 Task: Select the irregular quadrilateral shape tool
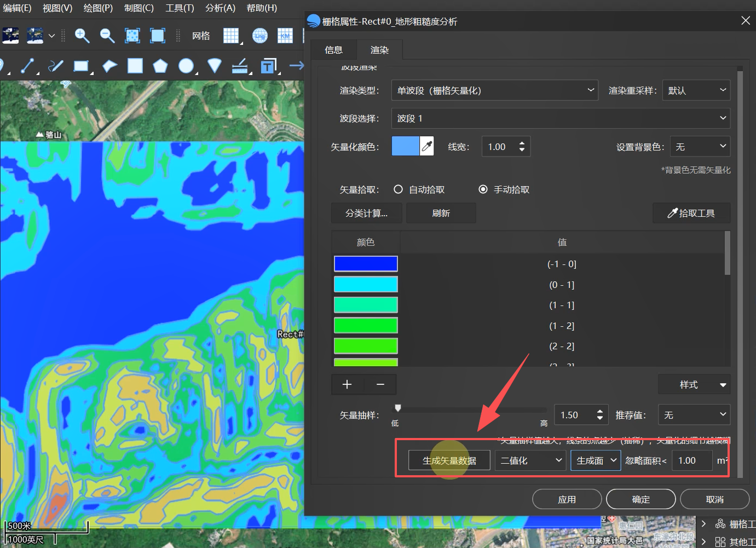point(110,66)
